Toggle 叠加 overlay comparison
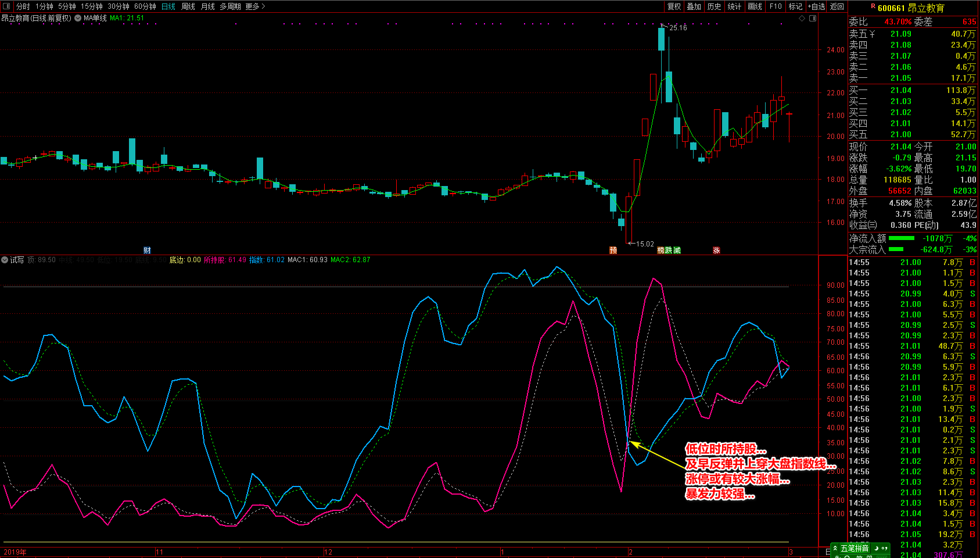 pos(694,6)
